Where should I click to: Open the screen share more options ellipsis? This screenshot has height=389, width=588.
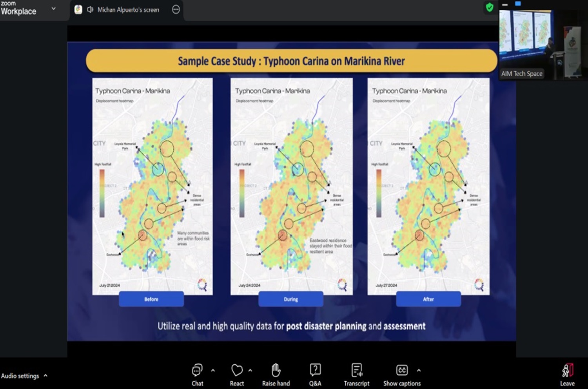coord(176,10)
